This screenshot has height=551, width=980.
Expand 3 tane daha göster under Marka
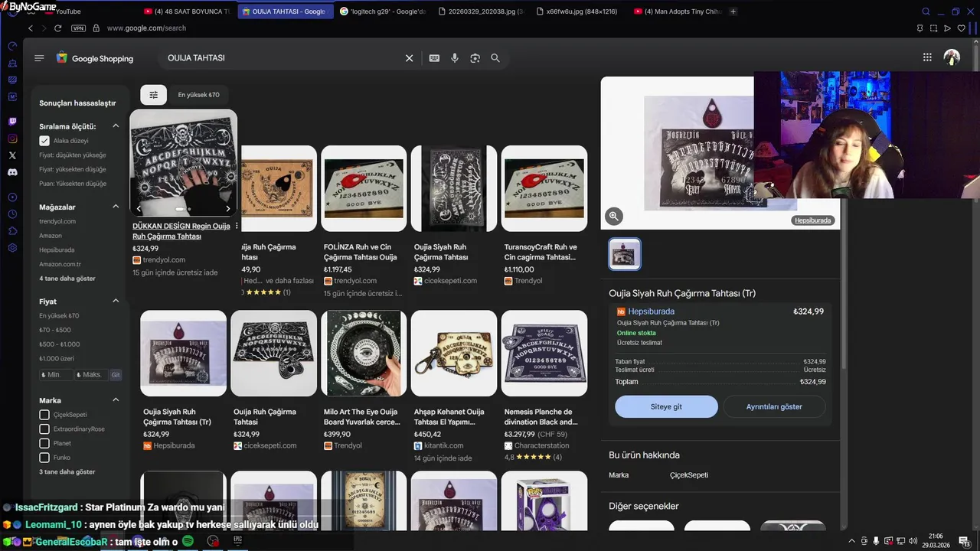(67, 472)
